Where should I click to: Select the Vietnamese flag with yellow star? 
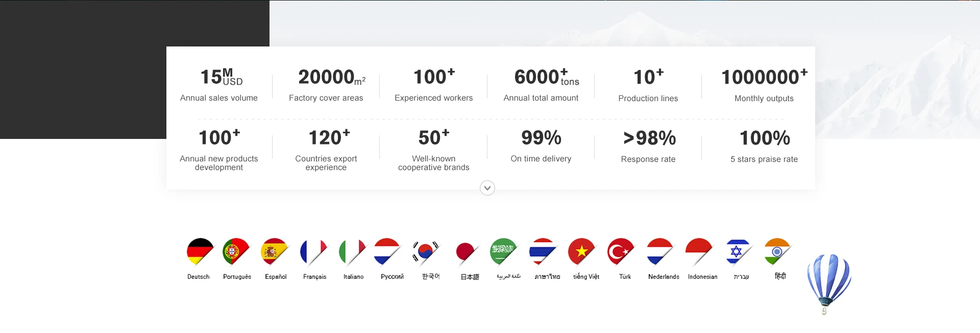tap(582, 252)
